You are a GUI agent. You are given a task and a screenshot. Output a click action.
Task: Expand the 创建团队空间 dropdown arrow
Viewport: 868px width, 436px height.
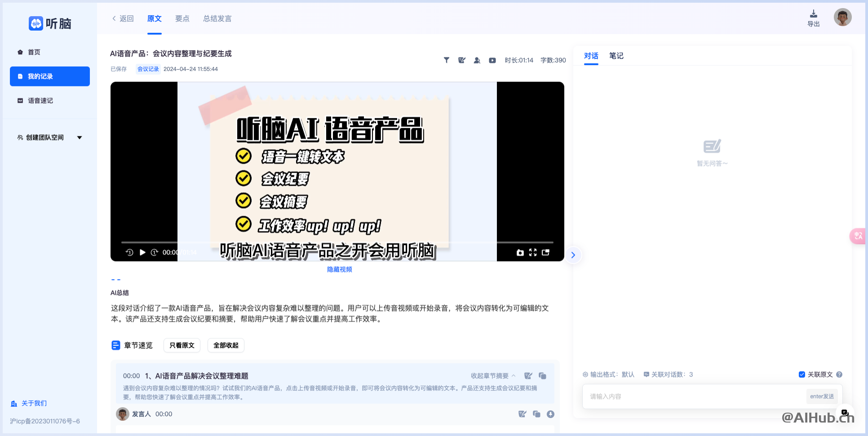[80, 138]
